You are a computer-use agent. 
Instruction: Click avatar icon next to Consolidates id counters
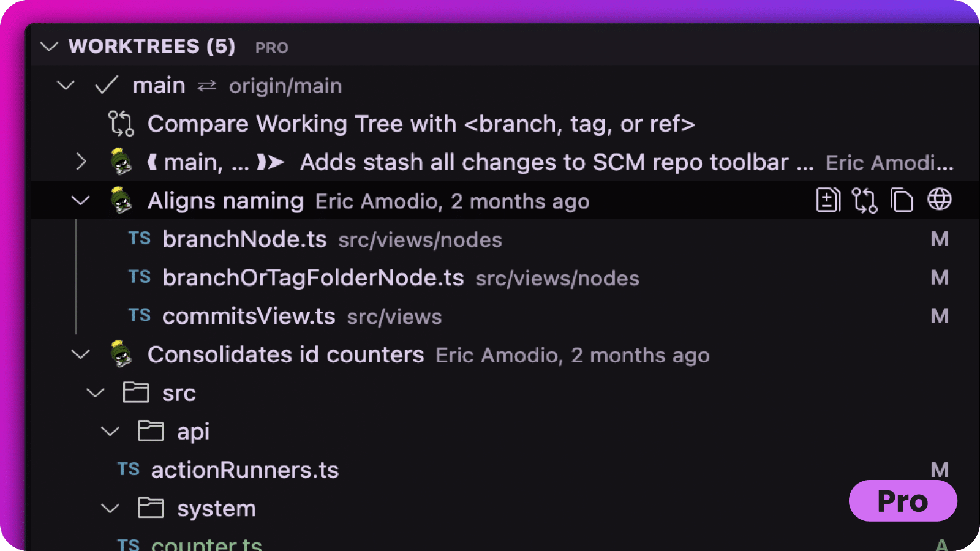click(121, 354)
